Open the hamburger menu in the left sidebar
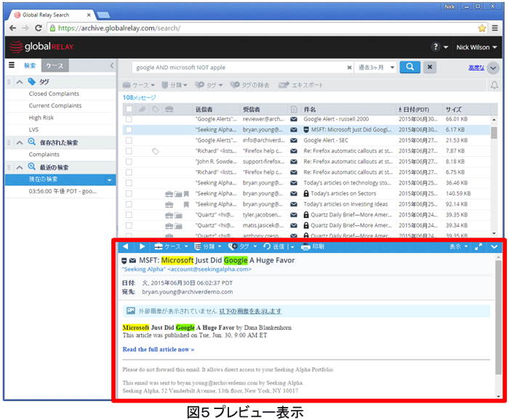Viewport: 509px width, 420px height. tap(12, 65)
